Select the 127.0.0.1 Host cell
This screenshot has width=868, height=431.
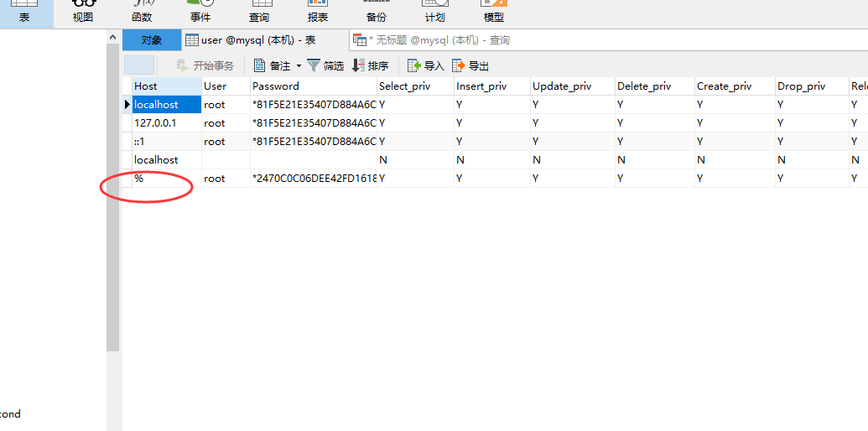[167, 122]
